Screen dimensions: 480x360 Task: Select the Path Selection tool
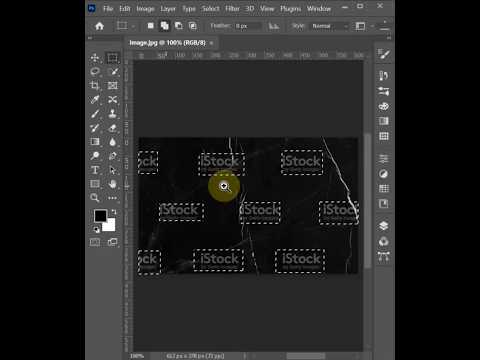pos(112,170)
